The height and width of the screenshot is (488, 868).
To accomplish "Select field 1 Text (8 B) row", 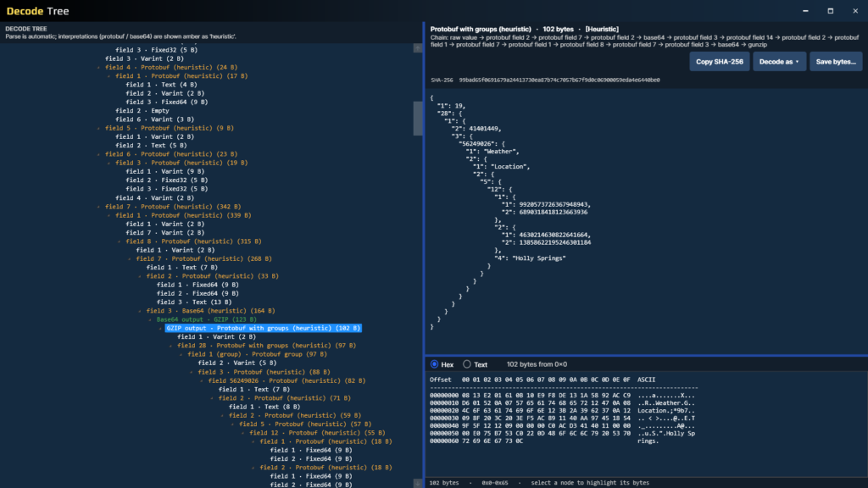I will [264, 407].
